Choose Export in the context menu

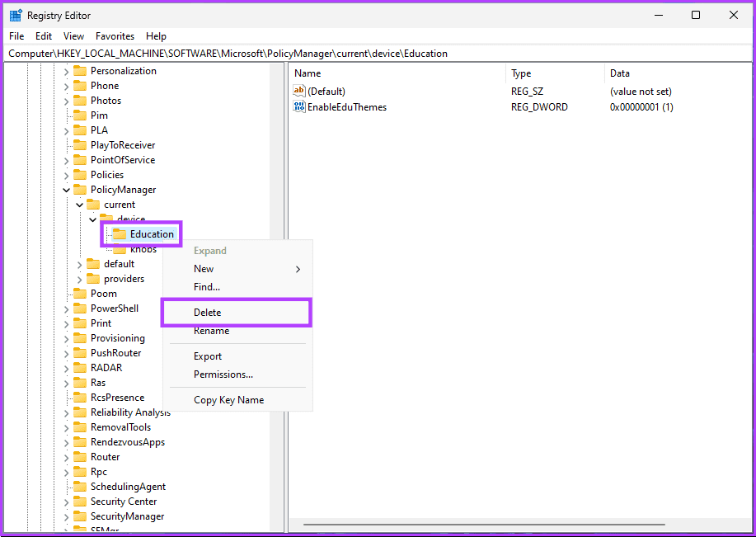(x=237, y=356)
